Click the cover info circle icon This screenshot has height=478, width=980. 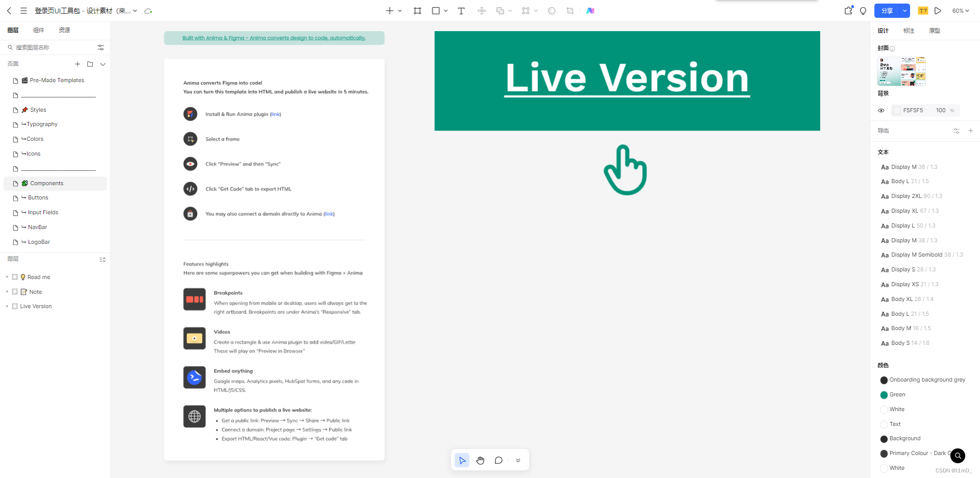892,49
